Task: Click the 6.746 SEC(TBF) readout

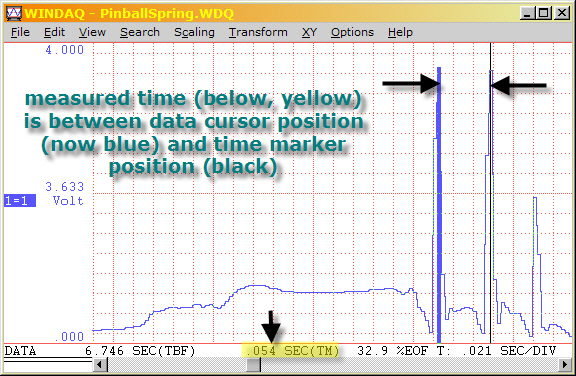Action: pos(140,351)
